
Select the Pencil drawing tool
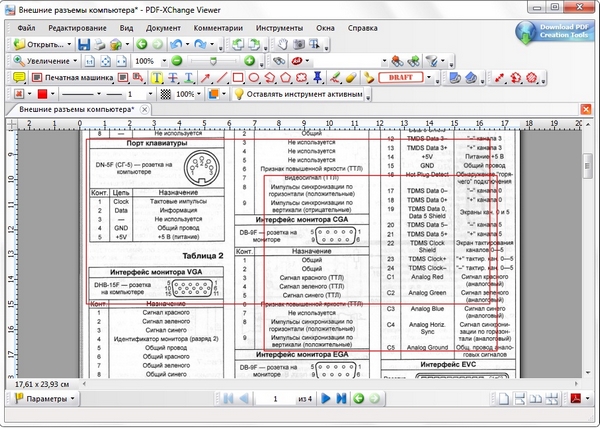coord(336,78)
